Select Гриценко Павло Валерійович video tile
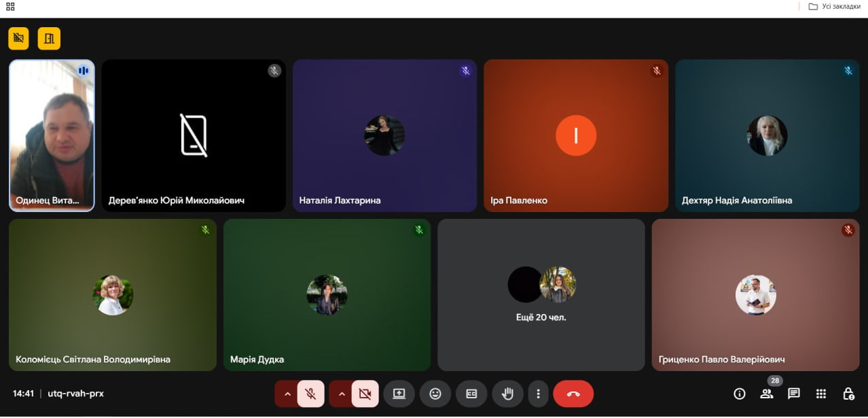 pyautogui.click(x=755, y=295)
